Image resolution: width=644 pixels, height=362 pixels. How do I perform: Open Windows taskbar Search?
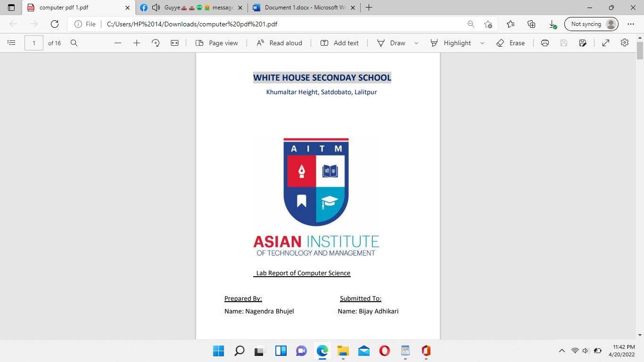click(x=239, y=351)
